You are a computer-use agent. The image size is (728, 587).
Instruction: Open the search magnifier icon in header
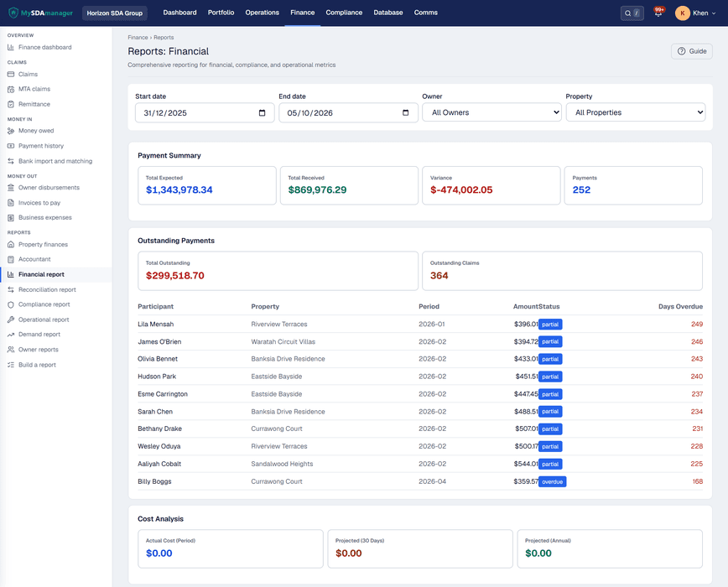(627, 13)
